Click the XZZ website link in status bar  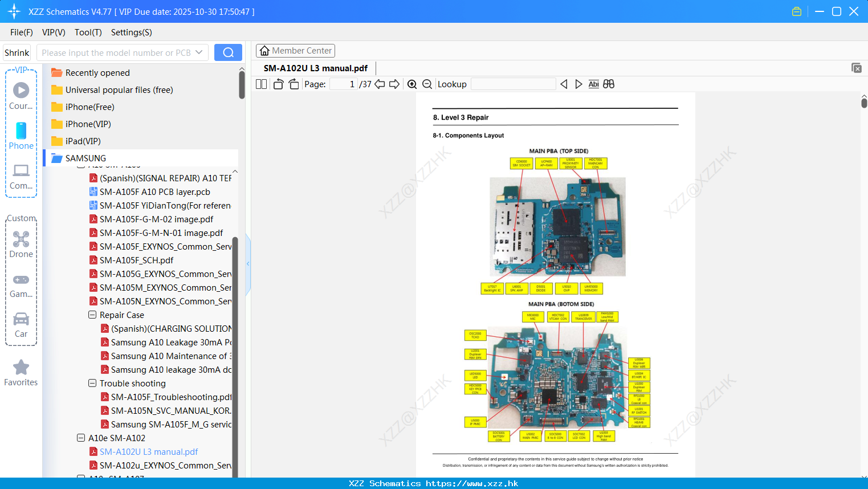[472, 483]
